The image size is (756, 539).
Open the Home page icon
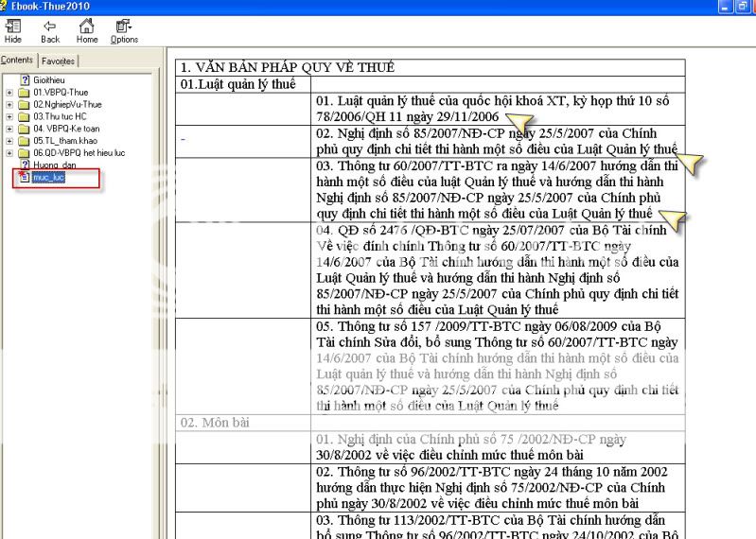click(87, 30)
